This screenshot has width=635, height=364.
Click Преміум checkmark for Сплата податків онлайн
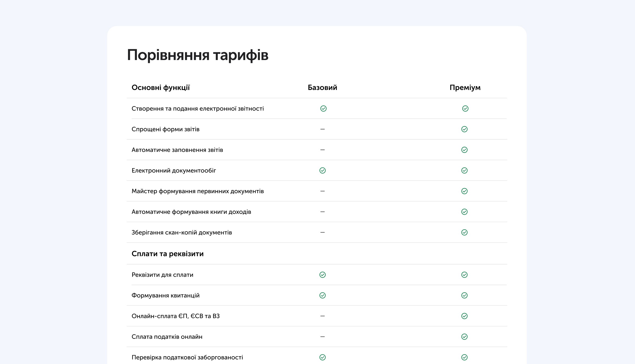pos(464,337)
